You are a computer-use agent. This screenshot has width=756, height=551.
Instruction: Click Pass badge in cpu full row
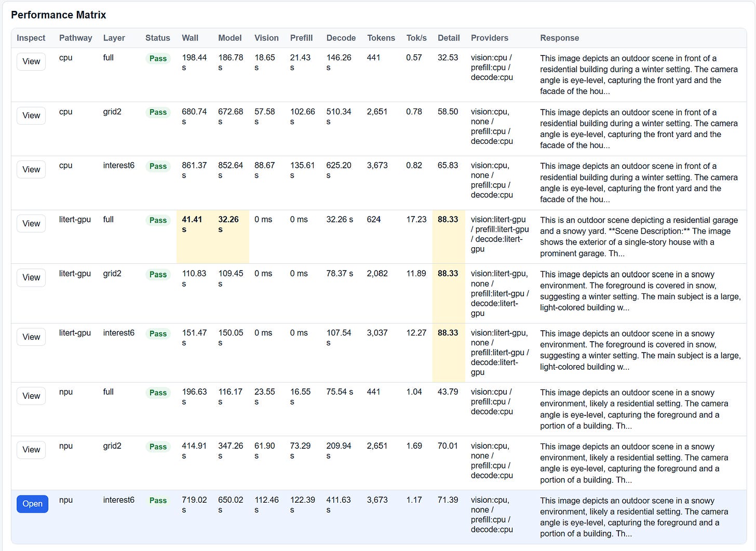[158, 58]
